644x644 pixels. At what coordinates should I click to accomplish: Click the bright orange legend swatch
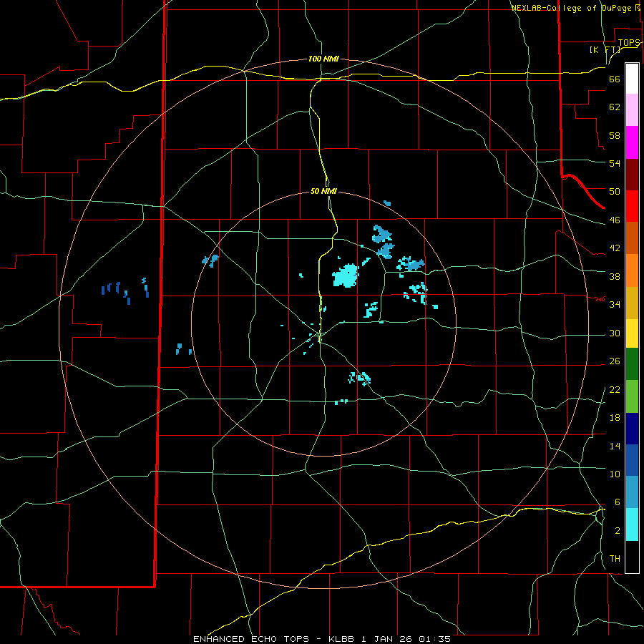click(x=632, y=270)
